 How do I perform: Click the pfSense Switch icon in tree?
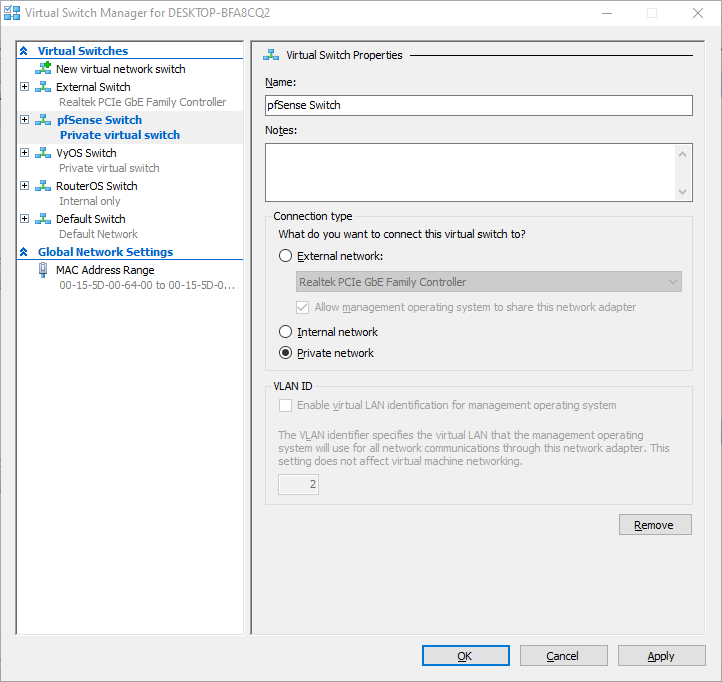[43, 120]
